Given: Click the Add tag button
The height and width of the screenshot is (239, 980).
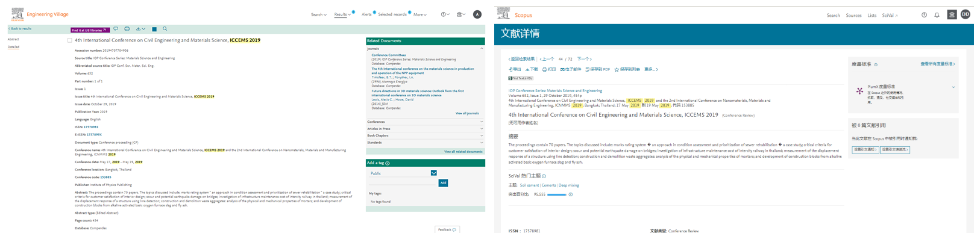Looking at the screenshot, I should click(x=443, y=182).
